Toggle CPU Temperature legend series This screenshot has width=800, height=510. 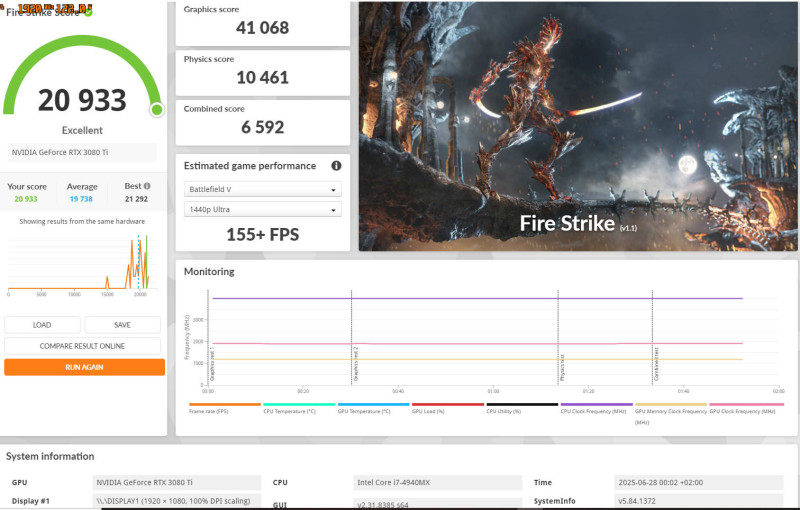(x=299, y=408)
